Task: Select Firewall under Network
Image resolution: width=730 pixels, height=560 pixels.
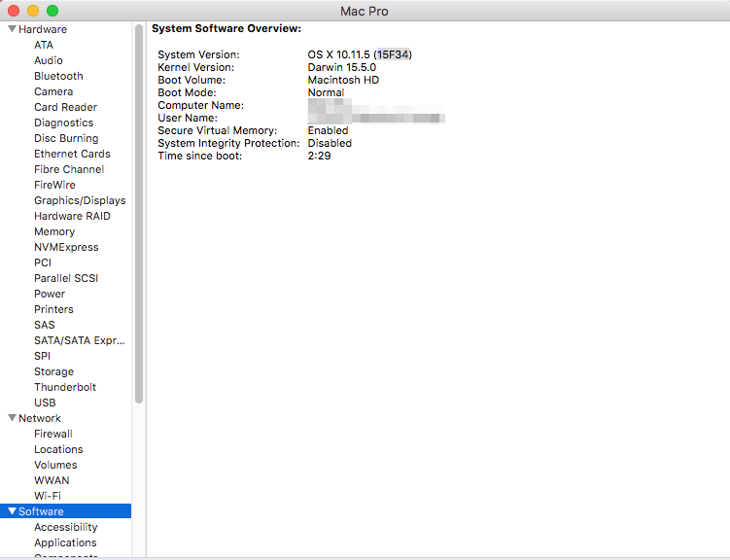Action: tap(53, 434)
